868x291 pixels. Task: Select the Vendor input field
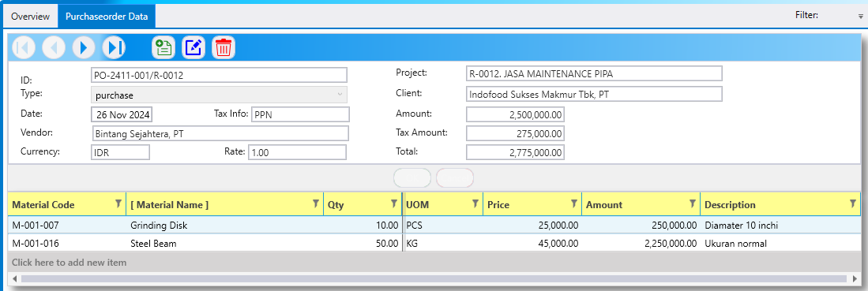[220, 133]
